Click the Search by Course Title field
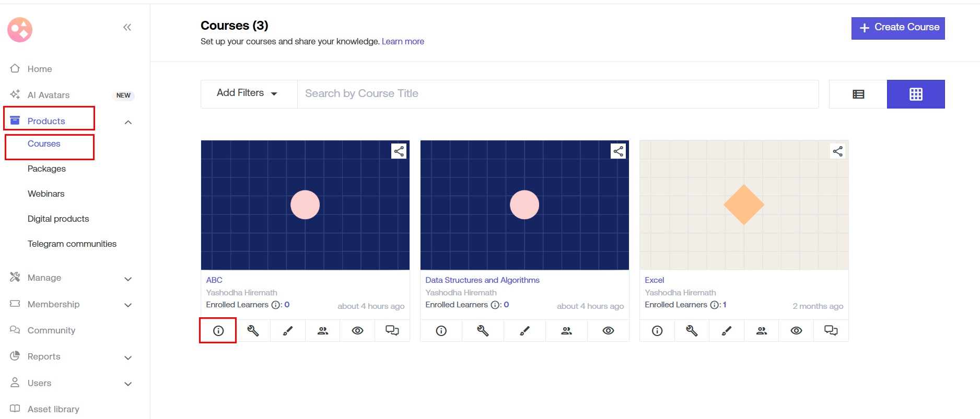Image resolution: width=980 pixels, height=419 pixels. (557, 94)
